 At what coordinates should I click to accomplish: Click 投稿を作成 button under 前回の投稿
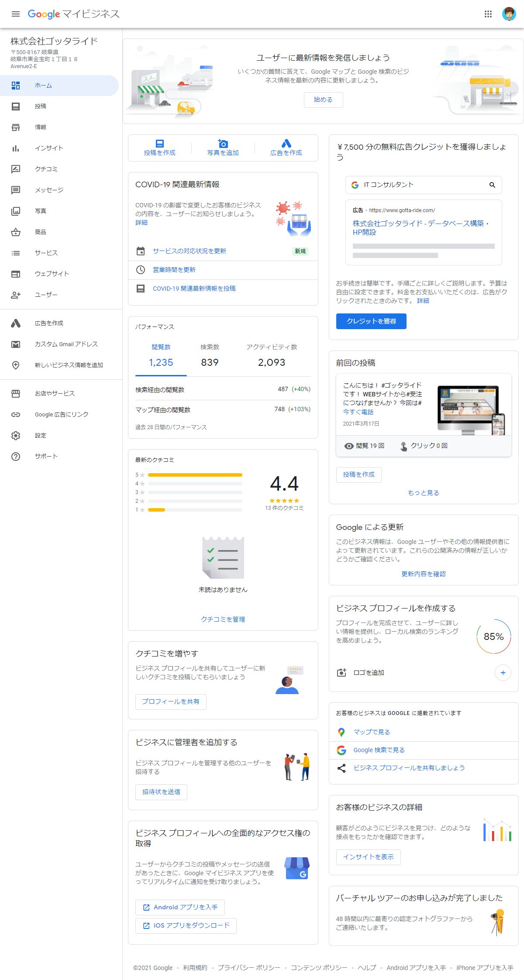pyautogui.click(x=359, y=475)
